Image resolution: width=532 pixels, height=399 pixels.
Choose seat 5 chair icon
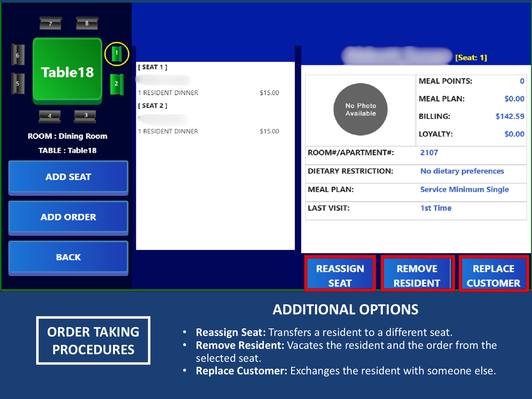[18, 83]
